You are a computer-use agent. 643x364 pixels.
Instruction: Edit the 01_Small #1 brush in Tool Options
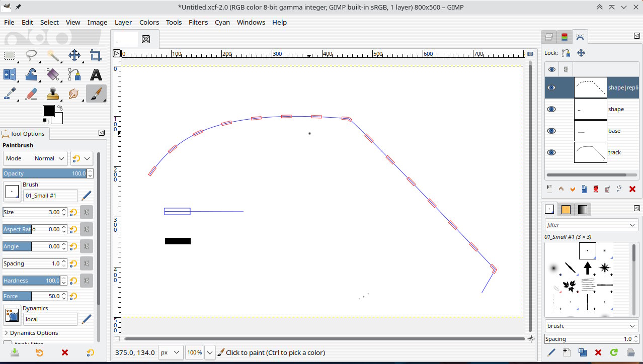[x=87, y=195]
